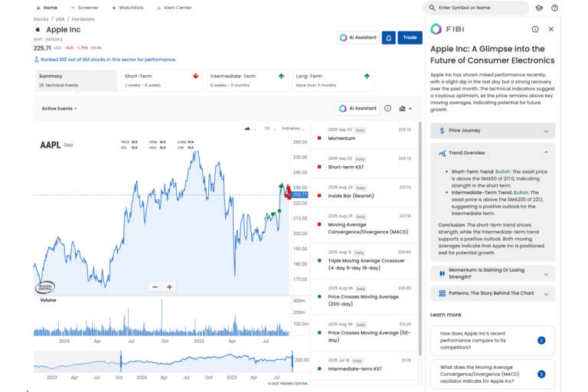Click the Stocks breadcrumb link
The image size is (588, 392).
click(41, 19)
